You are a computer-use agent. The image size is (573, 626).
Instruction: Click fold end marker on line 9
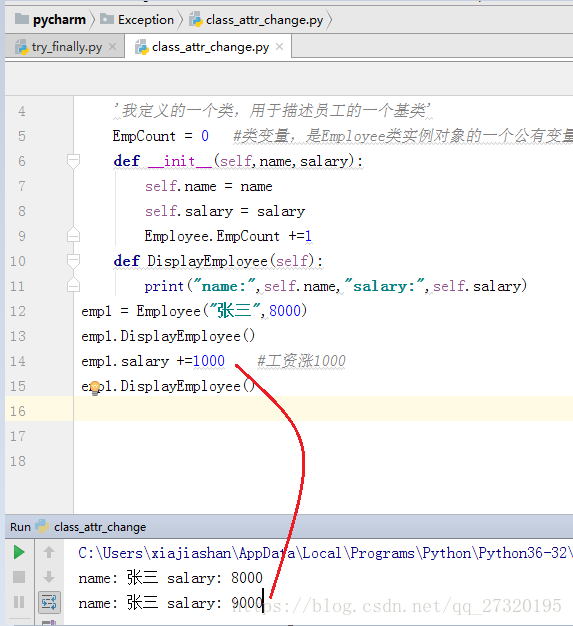[73, 235]
